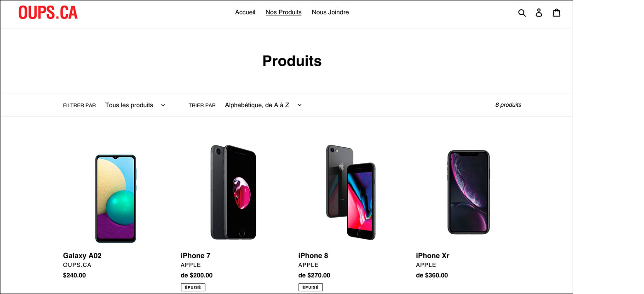The width and height of the screenshot is (644, 294).
Task: Click the ÉPUISÉ badge under iPhone 7
Action: pos(193,287)
